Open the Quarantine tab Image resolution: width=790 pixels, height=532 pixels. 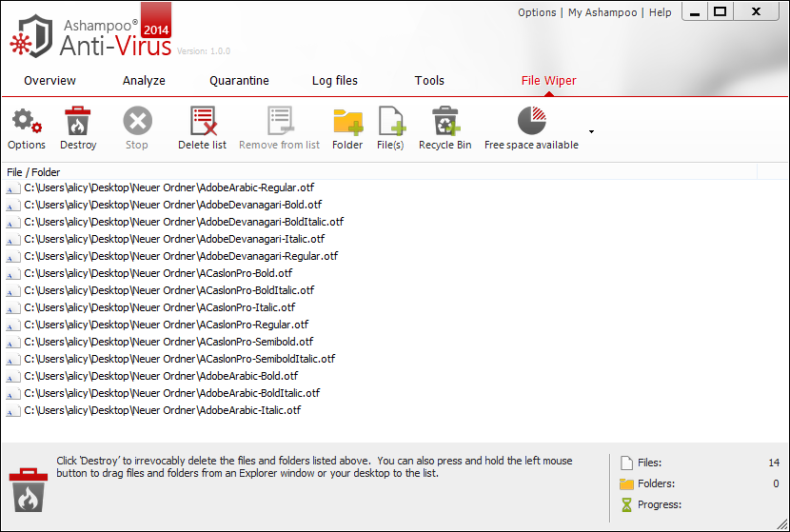pyautogui.click(x=239, y=81)
